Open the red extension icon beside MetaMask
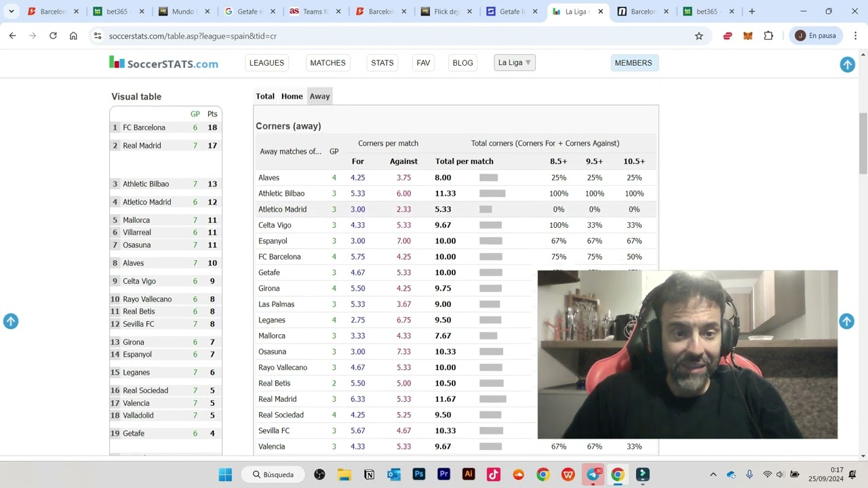Screen dimensions: 868x488 728,36
